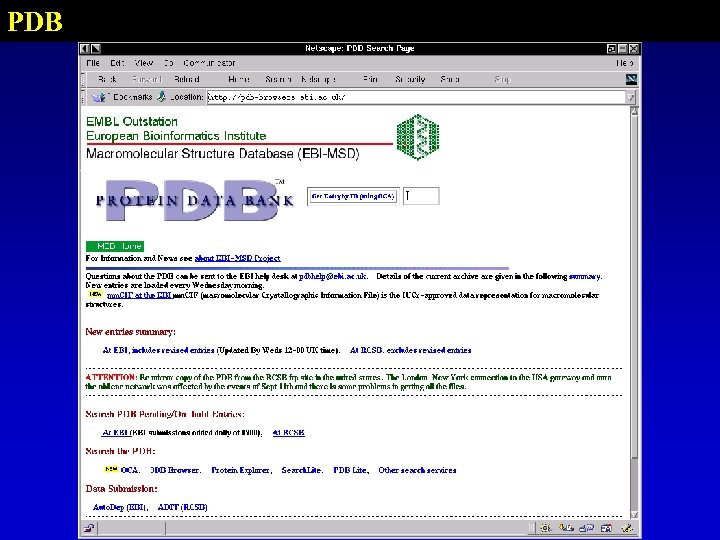Open the View menu
Viewport: 720px width, 540px height.
click(x=144, y=63)
